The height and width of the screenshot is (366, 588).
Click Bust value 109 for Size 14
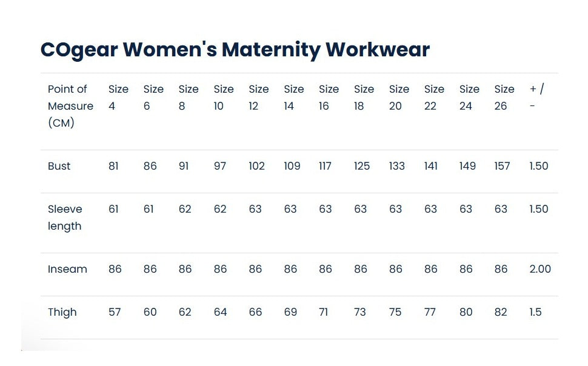(292, 166)
